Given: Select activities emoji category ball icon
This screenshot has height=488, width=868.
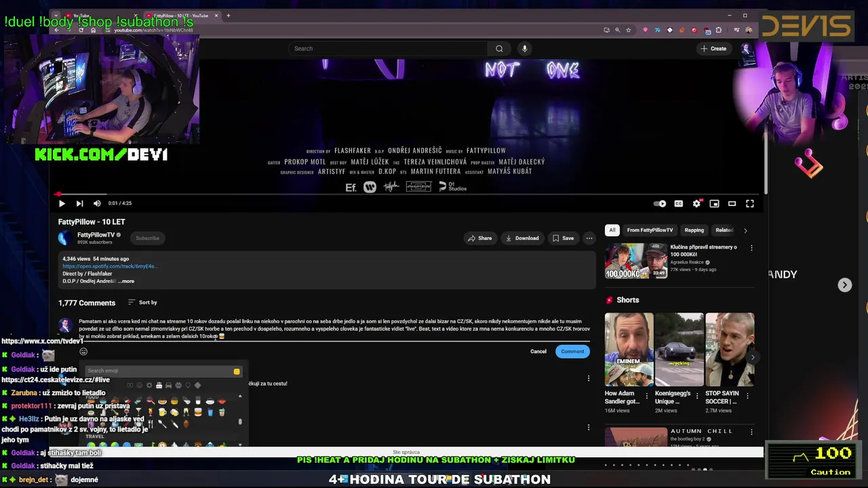Looking at the screenshot, I should click(178, 386).
